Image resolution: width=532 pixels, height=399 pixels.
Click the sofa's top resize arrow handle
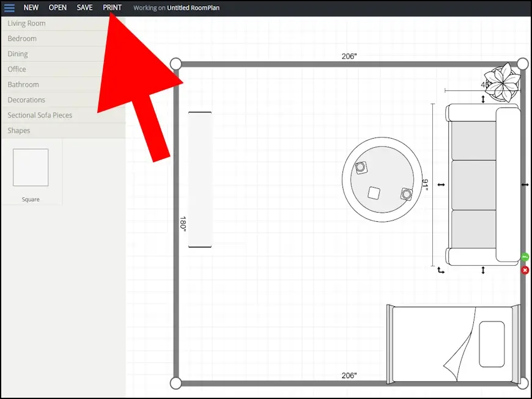[484, 99]
